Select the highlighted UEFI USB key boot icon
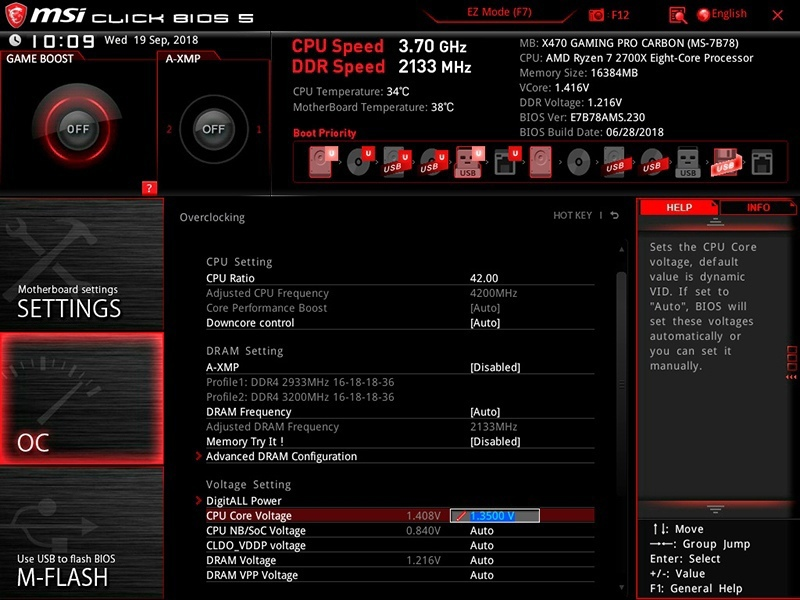Image resolution: width=800 pixels, height=600 pixels. [x=468, y=162]
